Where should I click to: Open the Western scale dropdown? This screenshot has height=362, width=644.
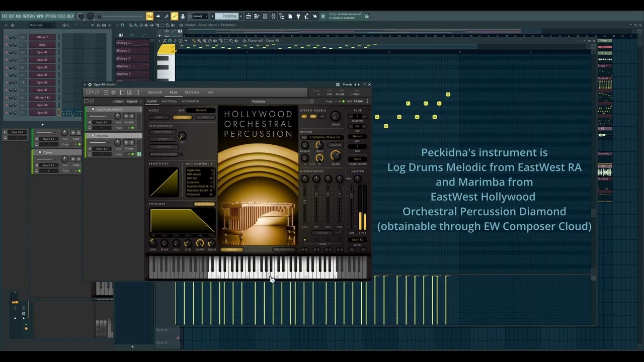(358, 136)
